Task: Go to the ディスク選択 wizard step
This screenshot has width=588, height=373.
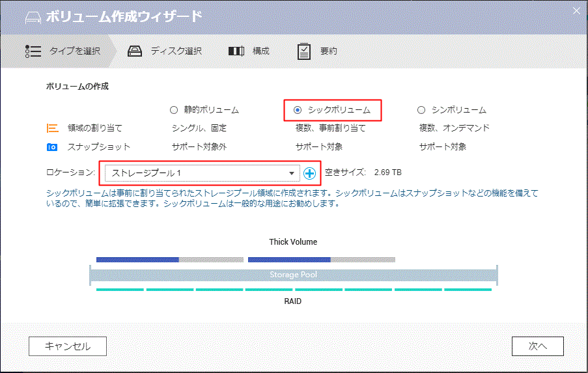Action: click(165, 51)
